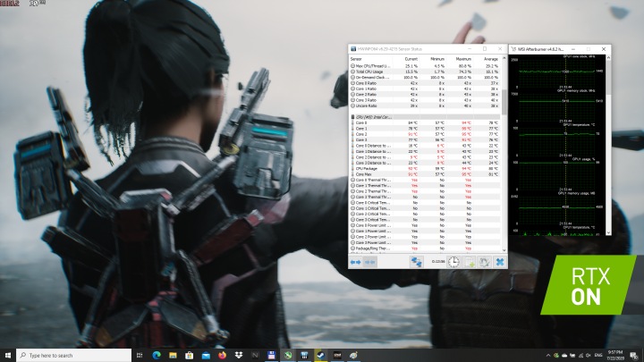Open the clock showing 9:57 PM

tap(614, 356)
